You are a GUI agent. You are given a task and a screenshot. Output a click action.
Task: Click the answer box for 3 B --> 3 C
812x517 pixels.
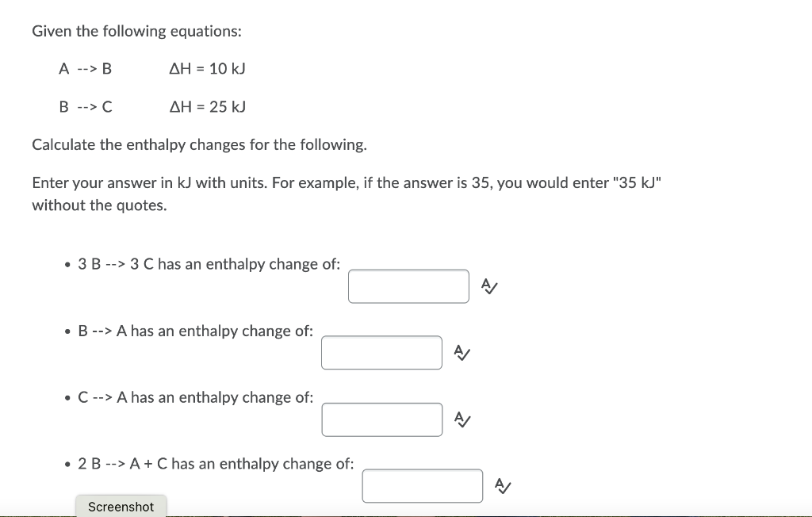[x=408, y=286]
